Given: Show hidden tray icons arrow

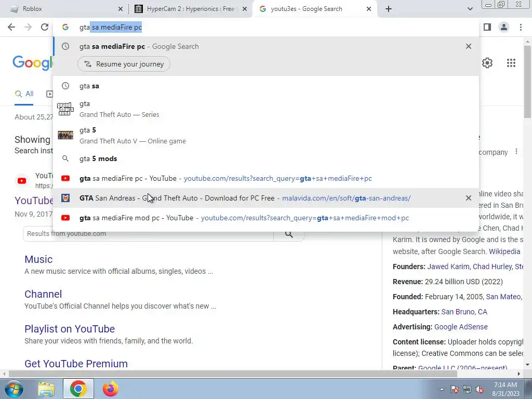Looking at the screenshot, I should point(442,389).
